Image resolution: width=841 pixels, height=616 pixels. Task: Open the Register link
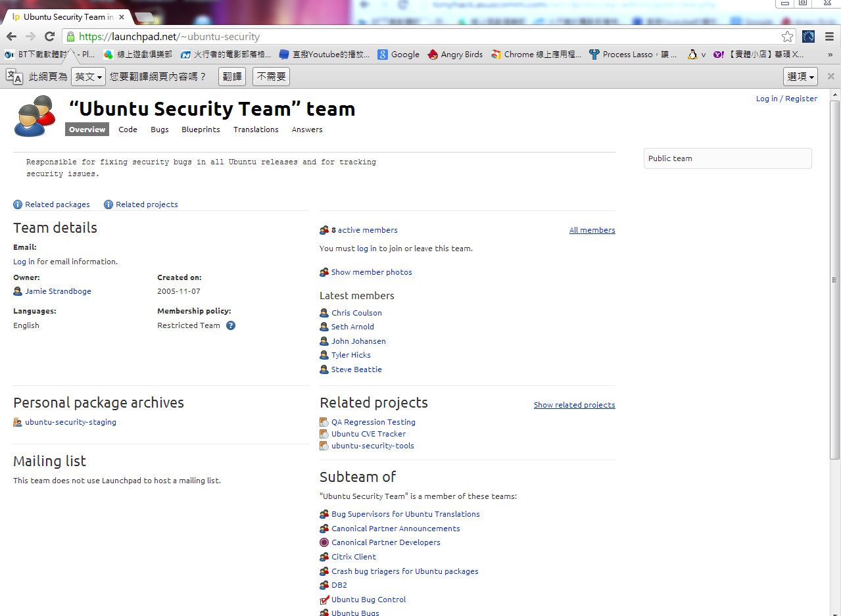(x=801, y=99)
